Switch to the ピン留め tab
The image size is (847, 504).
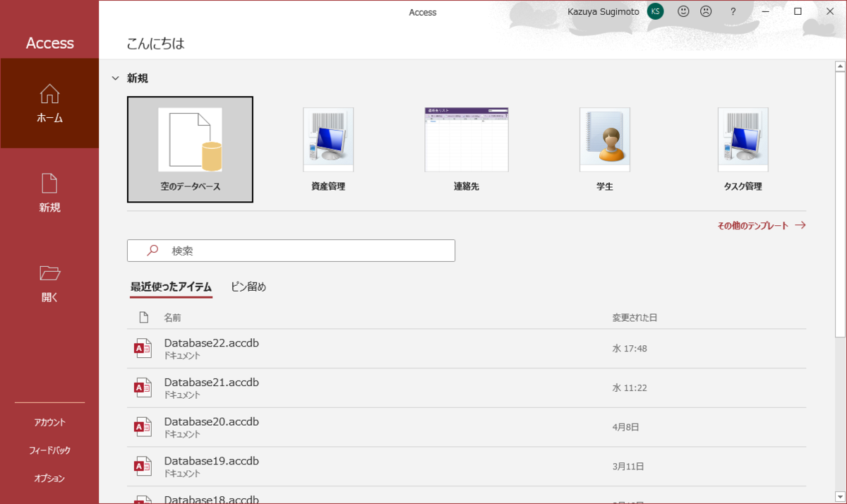(248, 287)
